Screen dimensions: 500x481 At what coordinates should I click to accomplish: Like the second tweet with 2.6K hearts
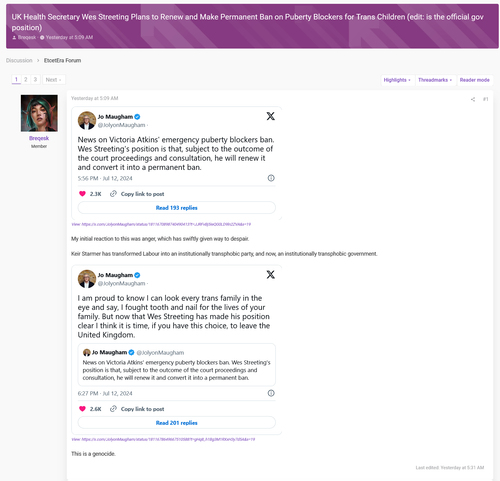(82, 409)
